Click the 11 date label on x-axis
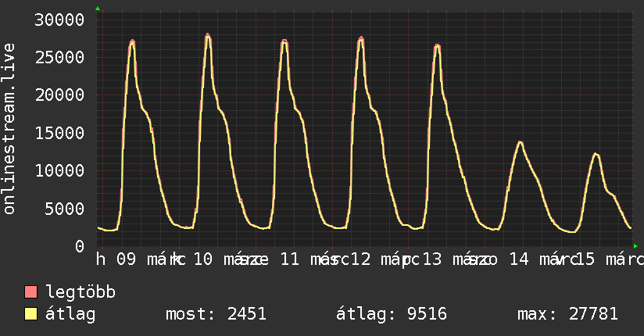 [x=289, y=259]
